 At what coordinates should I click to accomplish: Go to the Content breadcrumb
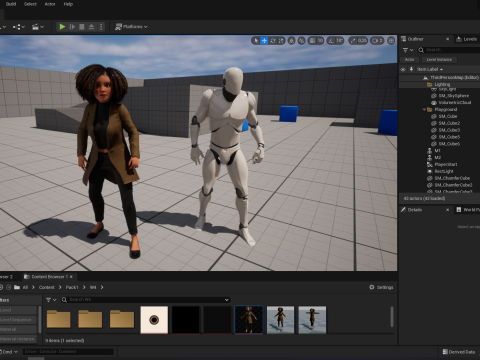click(47, 287)
